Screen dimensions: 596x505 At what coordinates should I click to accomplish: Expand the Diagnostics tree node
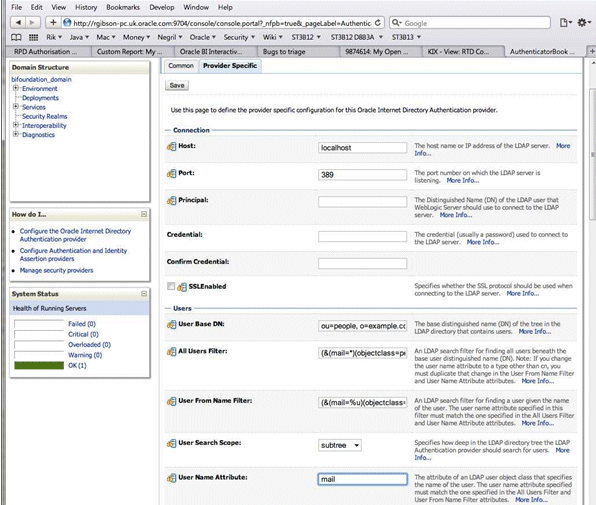click(16, 134)
